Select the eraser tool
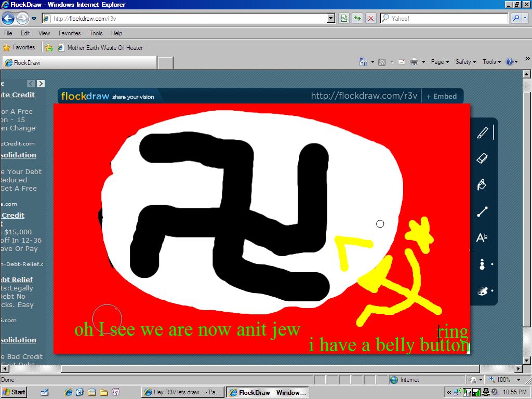Viewport: 532px width, 399px height. click(482, 158)
